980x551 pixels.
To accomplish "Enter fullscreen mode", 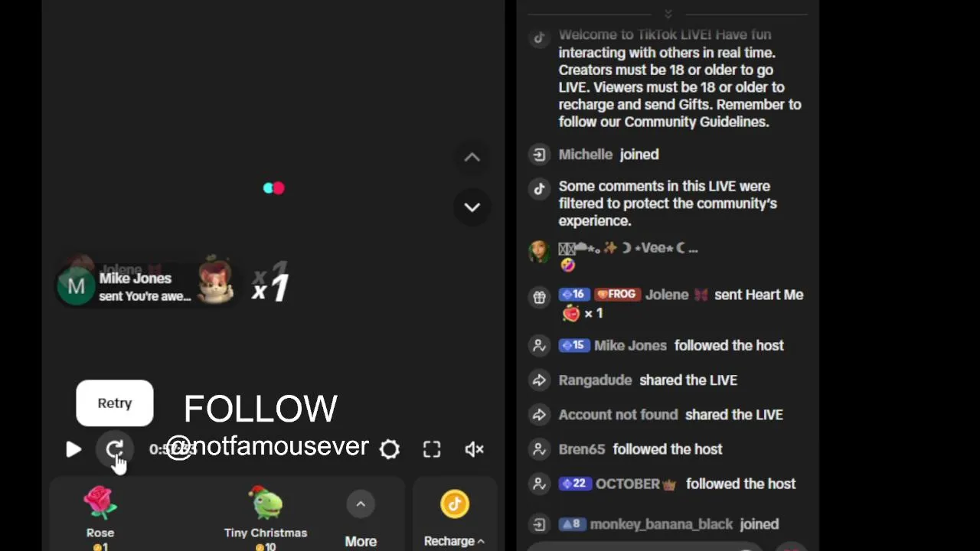I will pos(432,449).
